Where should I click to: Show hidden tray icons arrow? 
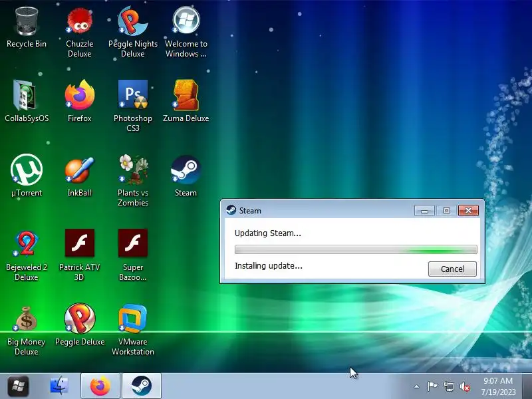[x=417, y=386]
